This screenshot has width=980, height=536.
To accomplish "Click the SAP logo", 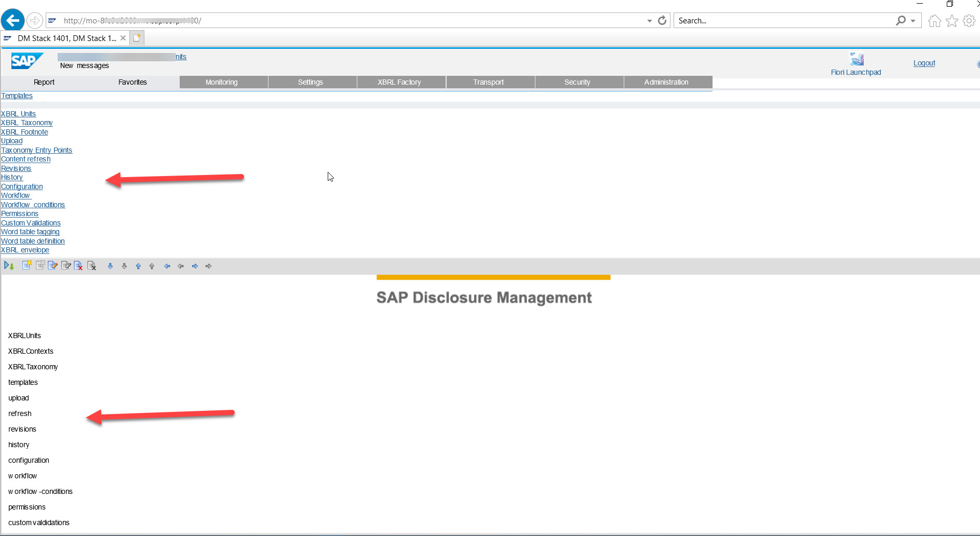I will pos(27,61).
